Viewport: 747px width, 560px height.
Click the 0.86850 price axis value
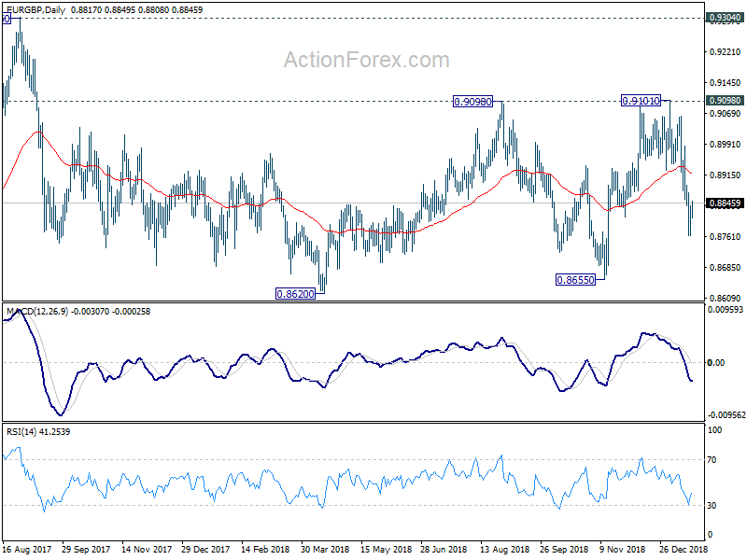coord(726,268)
